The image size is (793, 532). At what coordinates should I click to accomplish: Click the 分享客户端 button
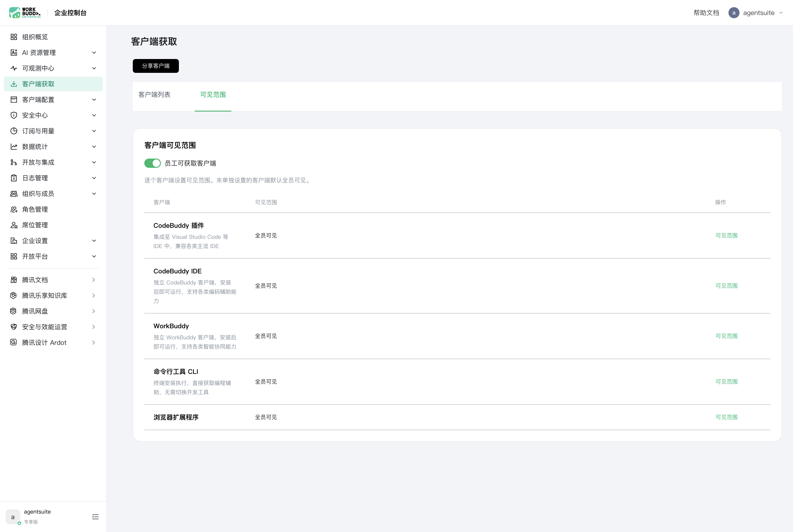pyautogui.click(x=156, y=66)
